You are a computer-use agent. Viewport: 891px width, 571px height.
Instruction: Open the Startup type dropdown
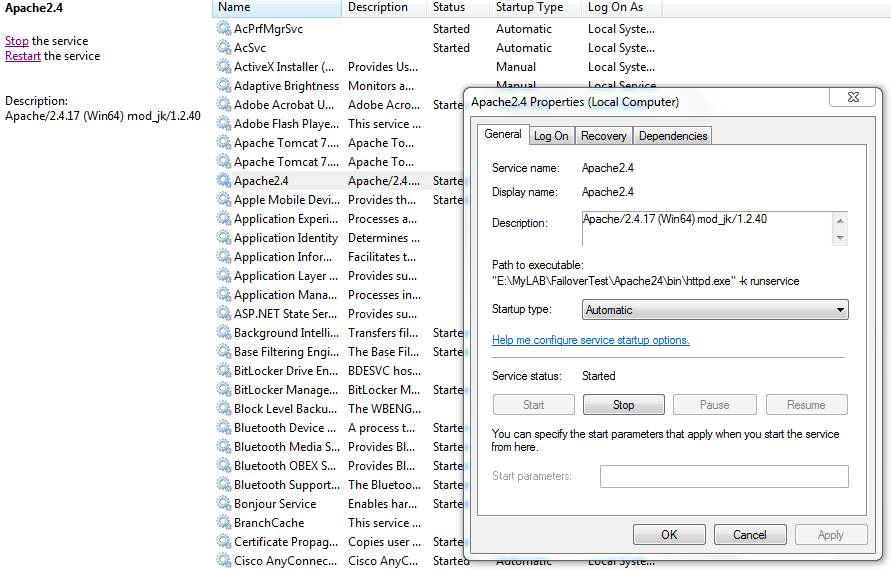715,310
